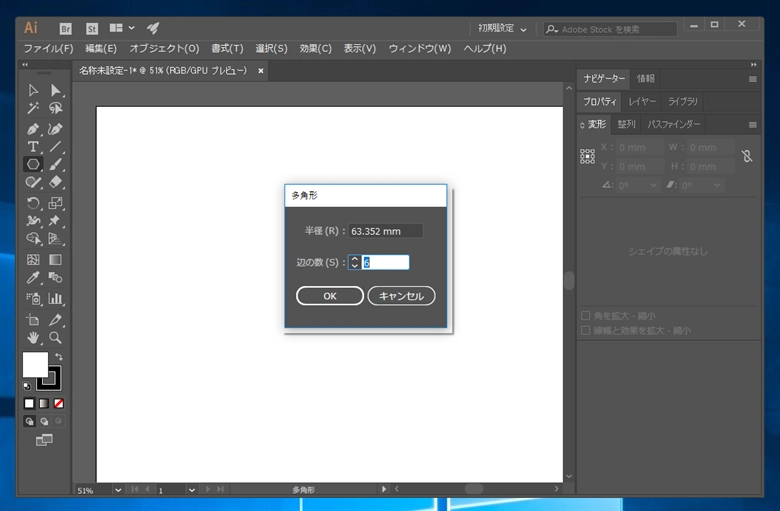This screenshot has height=511, width=780.
Task: Select the Width tool
Action: click(x=33, y=220)
